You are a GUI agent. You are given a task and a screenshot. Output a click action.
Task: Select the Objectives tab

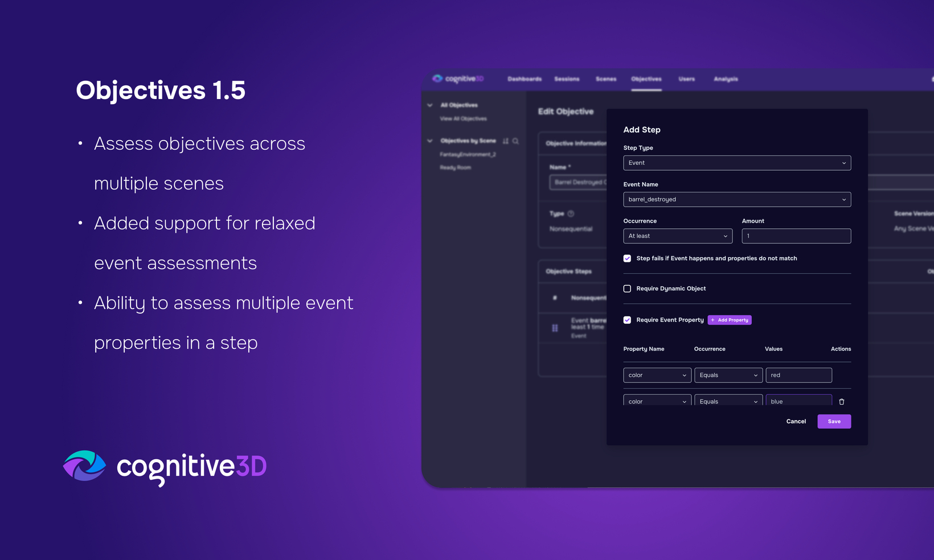tap(646, 79)
